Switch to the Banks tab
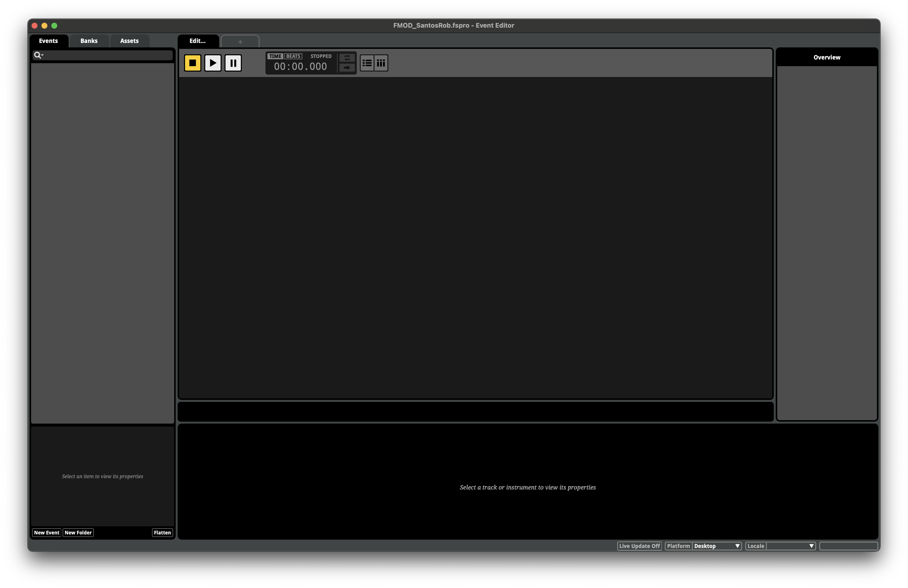Screen dimensions: 908x588 89,41
